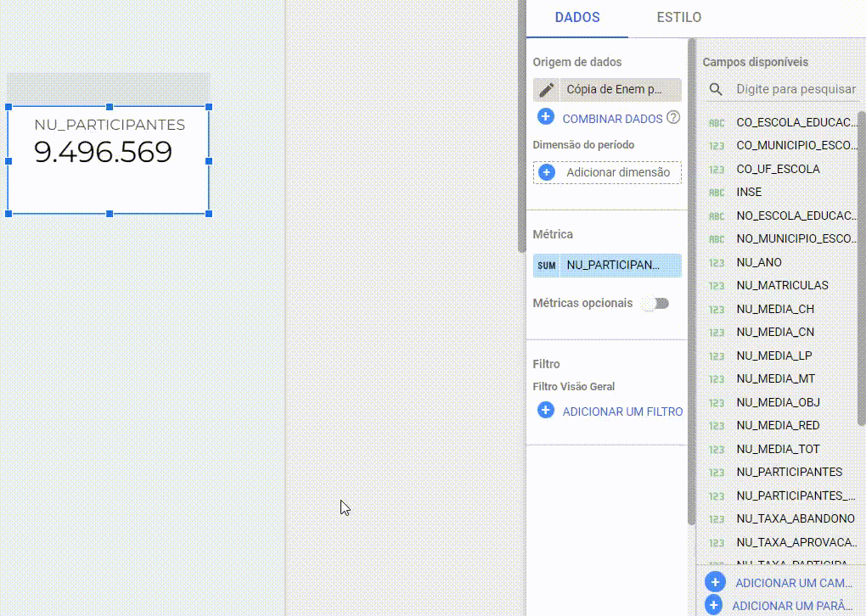Click the search magnifier icon in fields
Image resolution: width=866 pixels, height=616 pixels.
coord(717,89)
